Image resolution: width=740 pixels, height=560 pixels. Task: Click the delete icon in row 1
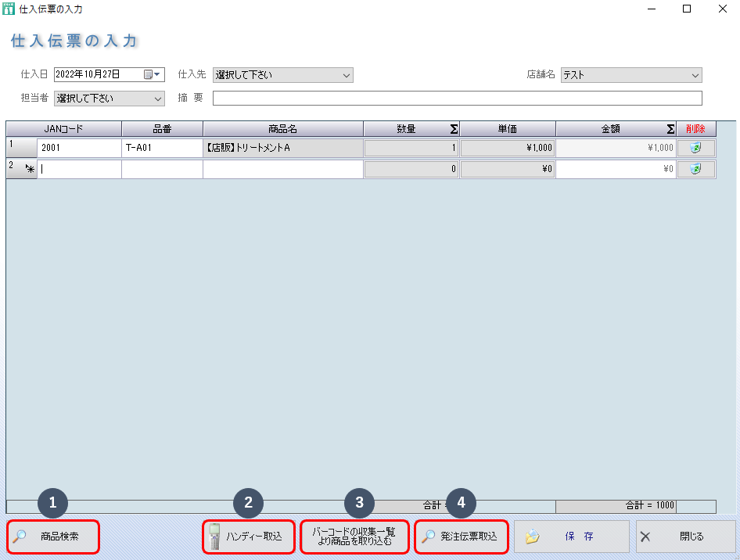(695, 148)
